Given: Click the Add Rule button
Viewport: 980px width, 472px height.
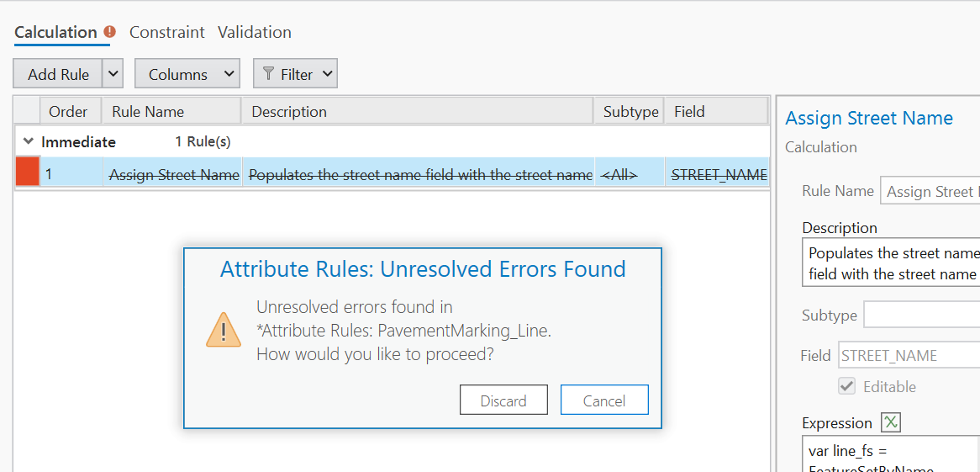Looking at the screenshot, I should 58,74.
